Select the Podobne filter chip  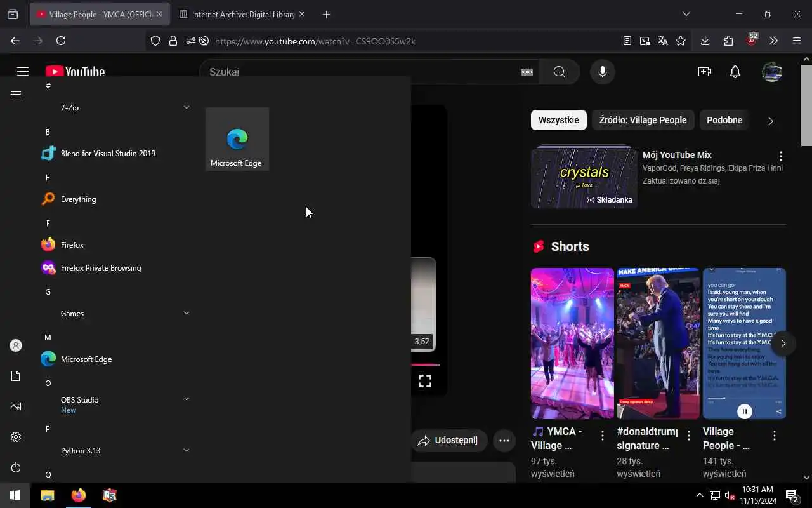pos(724,120)
